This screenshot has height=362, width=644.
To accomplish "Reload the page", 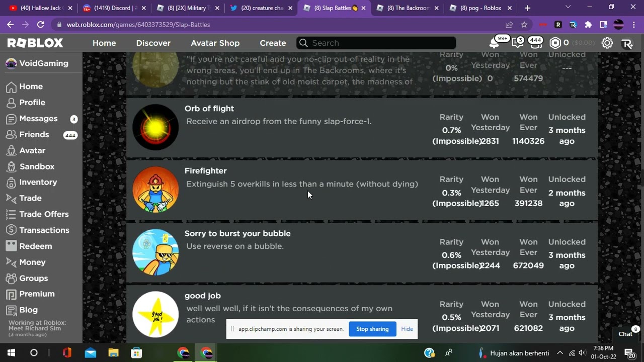I will pos(41,25).
